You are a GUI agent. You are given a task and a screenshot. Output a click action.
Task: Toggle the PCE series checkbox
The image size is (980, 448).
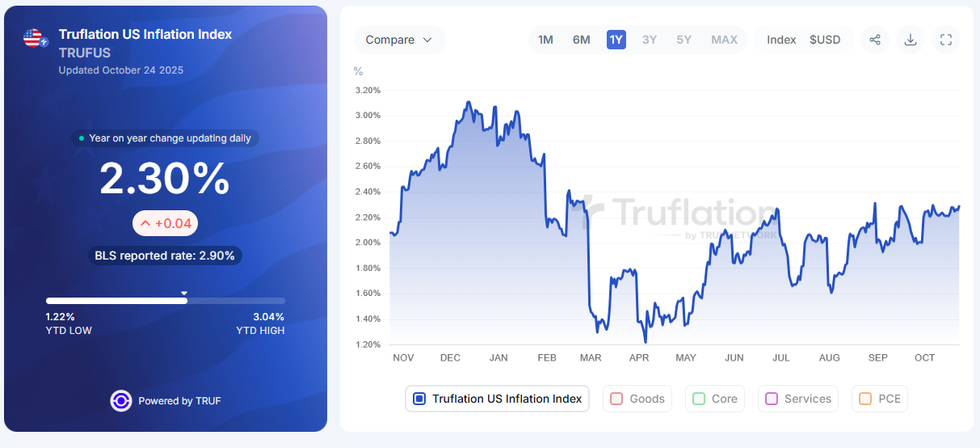pos(865,399)
